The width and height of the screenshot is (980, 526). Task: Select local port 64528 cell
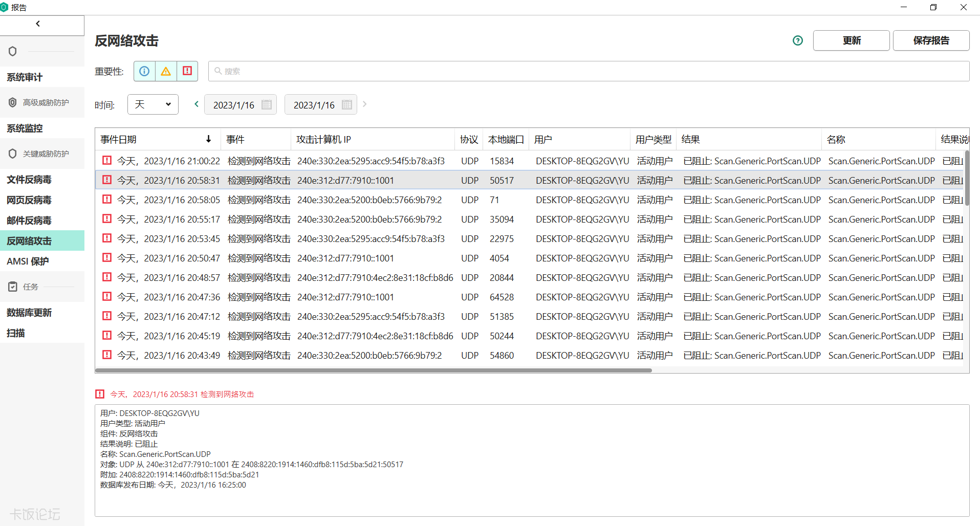click(x=502, y=297)
